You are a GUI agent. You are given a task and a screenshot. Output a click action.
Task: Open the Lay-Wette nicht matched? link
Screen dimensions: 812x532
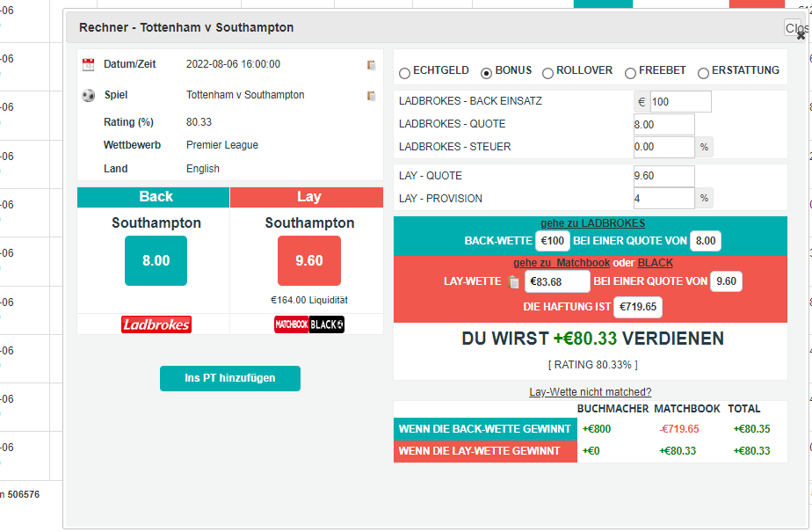tap(590, 392)
